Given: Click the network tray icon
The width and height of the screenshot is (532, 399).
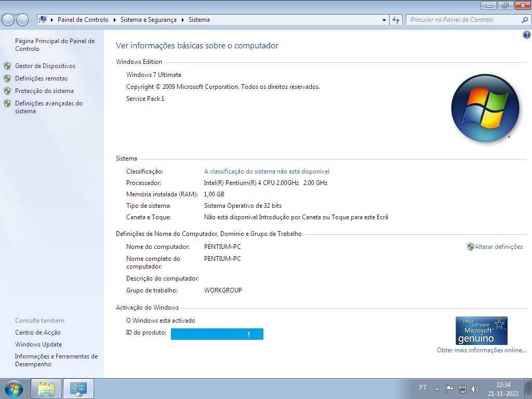Looking at the screenshot, I should [x=462, y=389].
